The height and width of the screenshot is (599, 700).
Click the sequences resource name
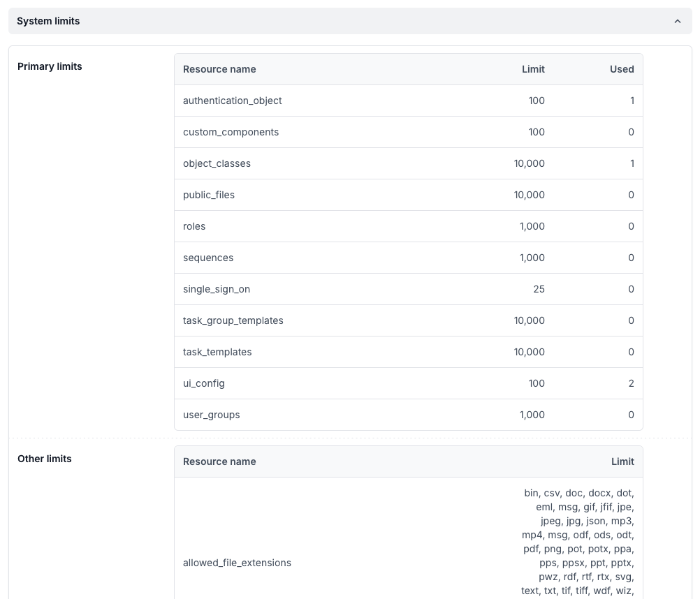click(x=208, y=258)
